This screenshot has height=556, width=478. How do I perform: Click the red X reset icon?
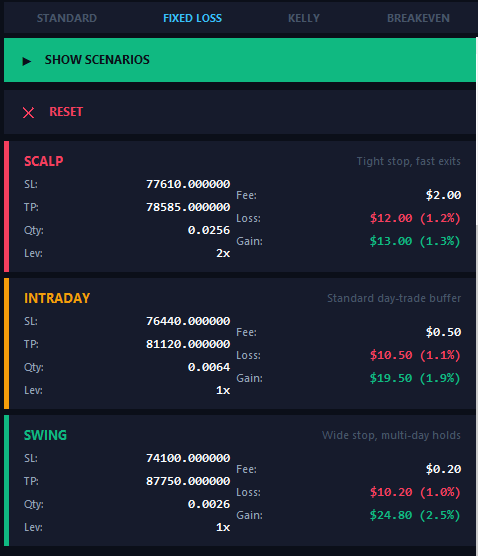coord(28,113)
